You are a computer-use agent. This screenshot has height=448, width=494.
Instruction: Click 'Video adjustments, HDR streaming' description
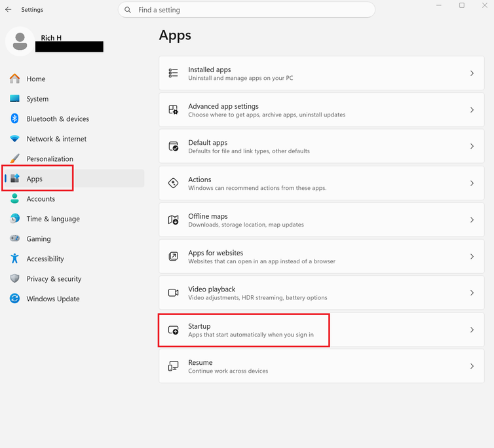[257, 298]
